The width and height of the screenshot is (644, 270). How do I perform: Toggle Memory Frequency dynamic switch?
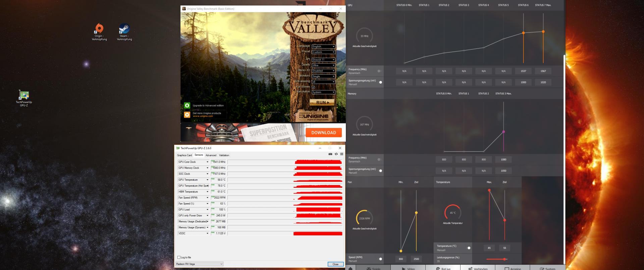(x=379, y=160)
